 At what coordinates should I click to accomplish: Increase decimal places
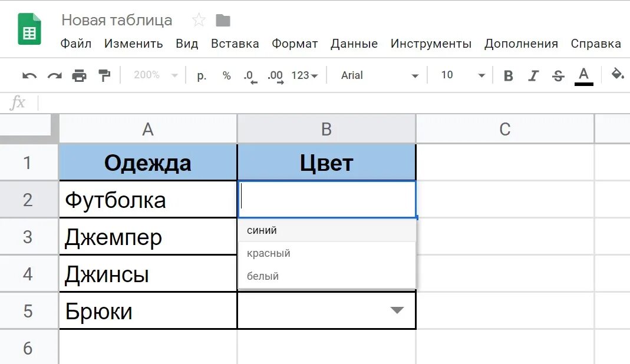click(x=275, y=76)
